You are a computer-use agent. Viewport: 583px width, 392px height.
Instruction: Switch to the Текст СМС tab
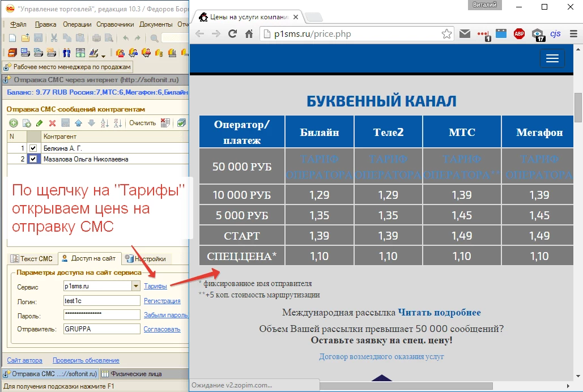32,259
